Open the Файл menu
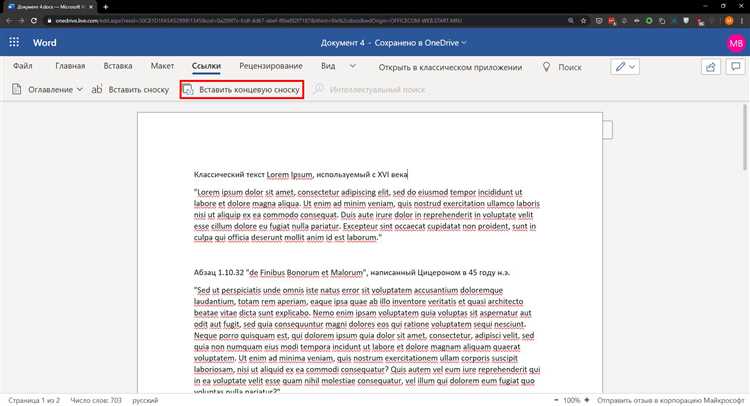Screen dimensions: 750x406 tap(23, 66)
